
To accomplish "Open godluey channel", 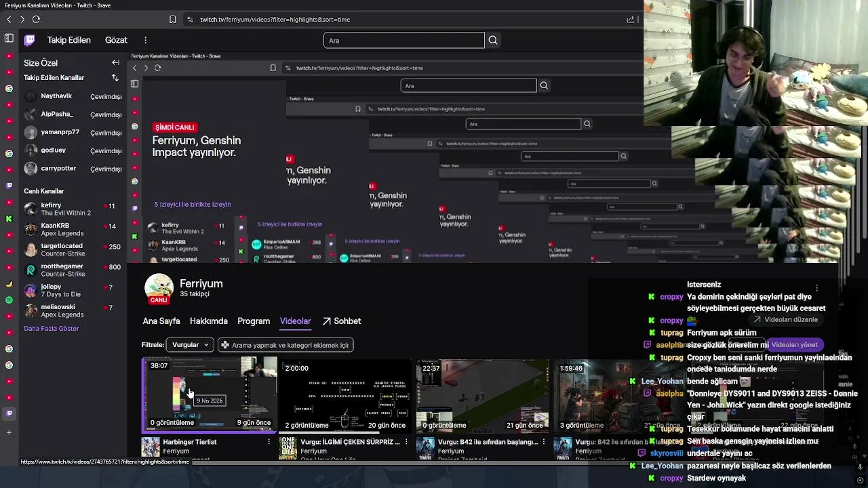I will (73, 150).
